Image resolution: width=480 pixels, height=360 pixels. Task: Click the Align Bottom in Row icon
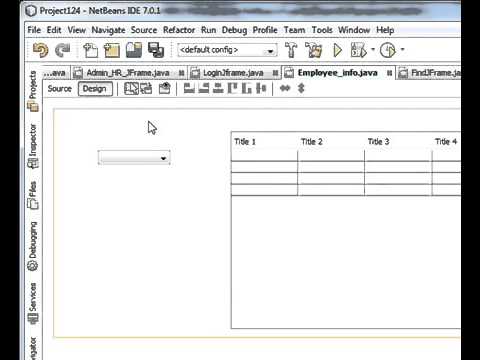[247, 88]
